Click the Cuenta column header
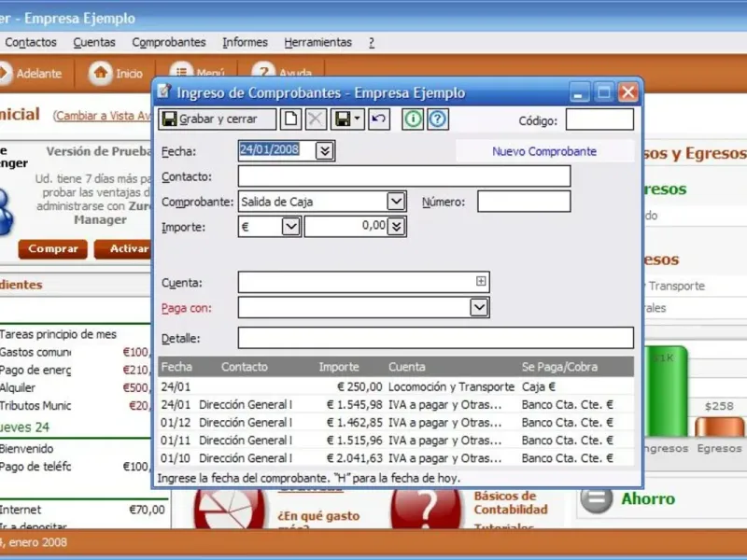The image size is (747, 560). click(x=406, y=367)
